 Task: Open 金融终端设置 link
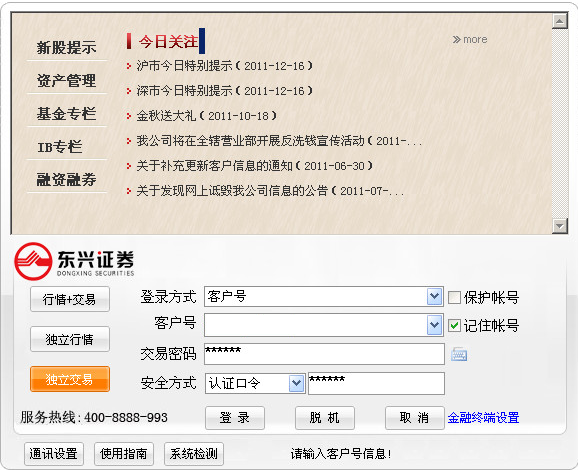(483, 418)
